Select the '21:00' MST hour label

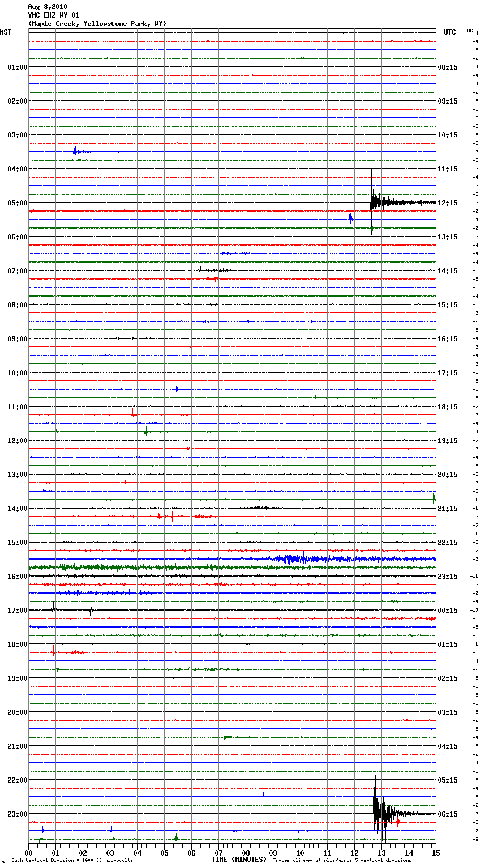click(x=18, y=746)
